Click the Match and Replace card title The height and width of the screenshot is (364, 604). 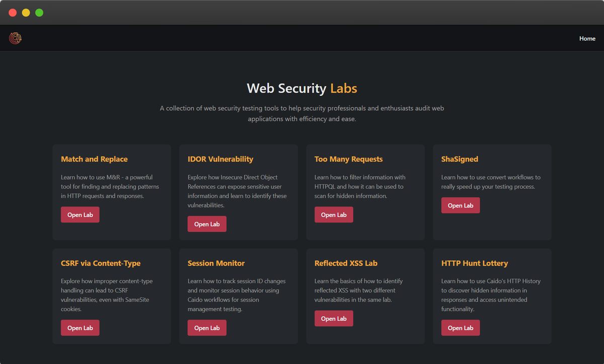tap(94, 159)
